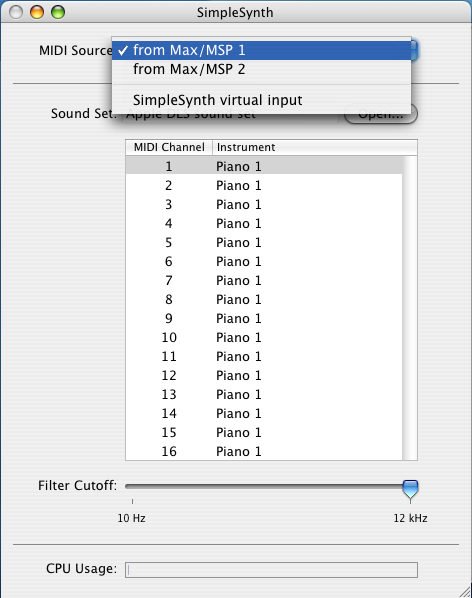Click the Instrument column header
This screenshot has width=472, height=598.
click(315, 147)
